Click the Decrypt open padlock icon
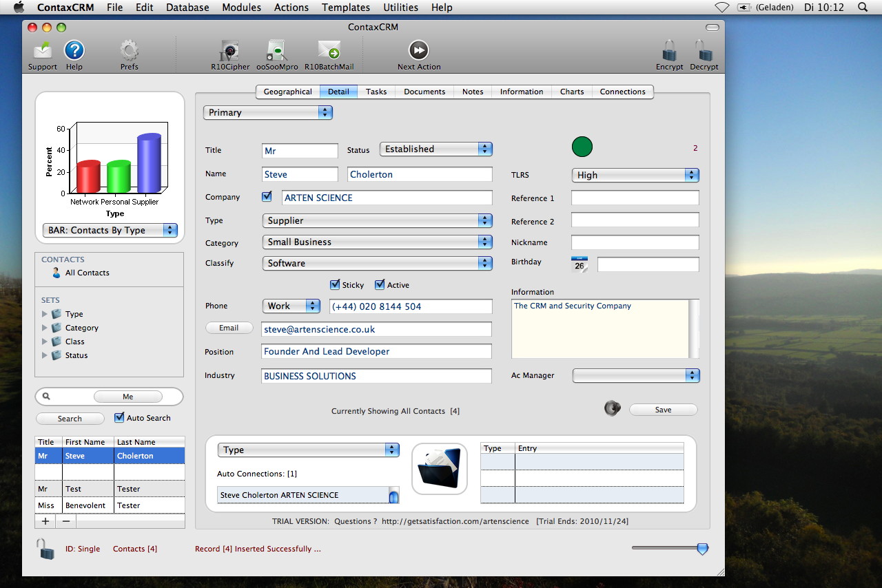 click(x=704, y=50)
